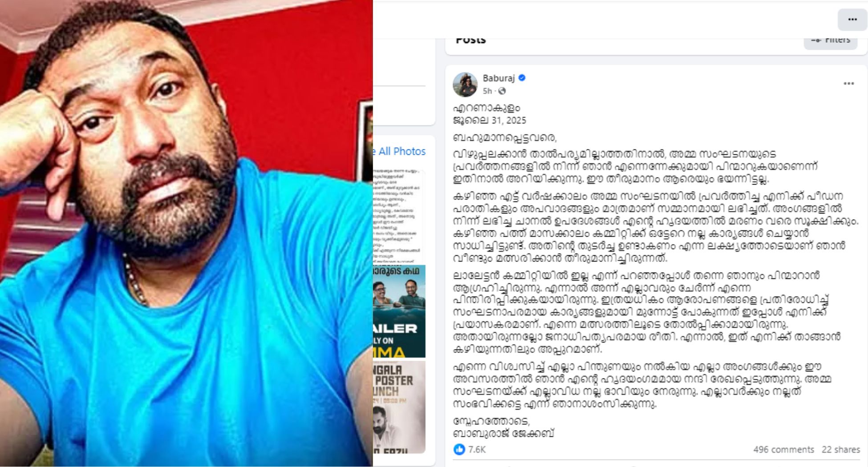View the 496 comments

click(x=783, y=450)
